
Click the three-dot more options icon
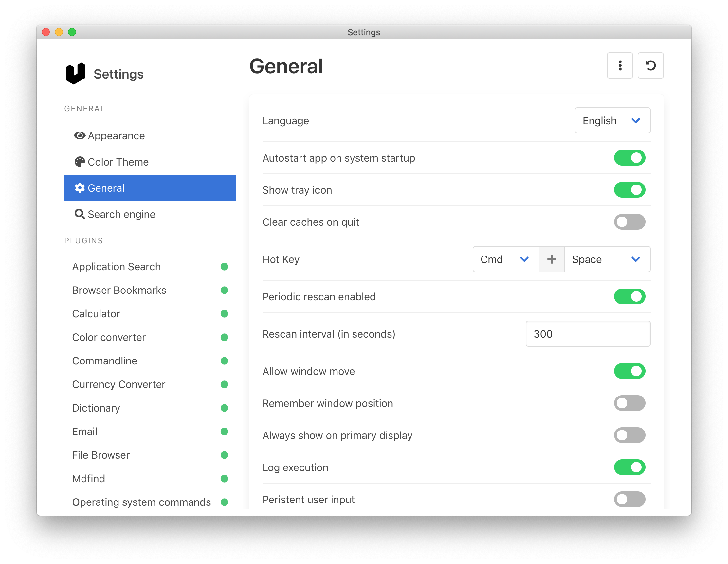pos(620,66)
